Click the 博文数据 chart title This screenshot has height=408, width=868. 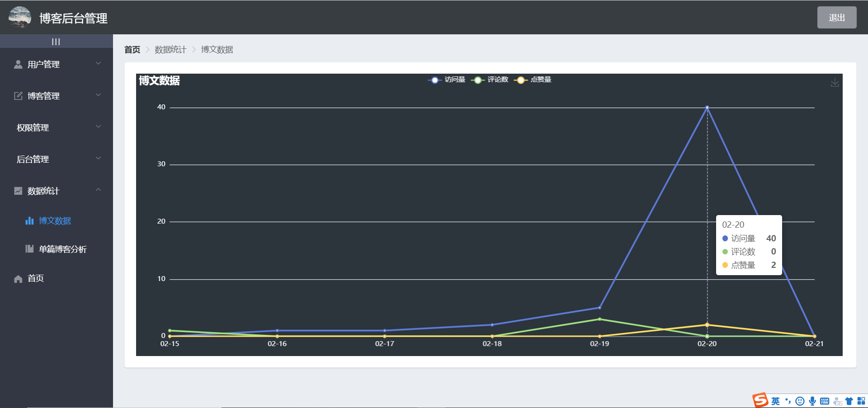click(x=159, y=80)
